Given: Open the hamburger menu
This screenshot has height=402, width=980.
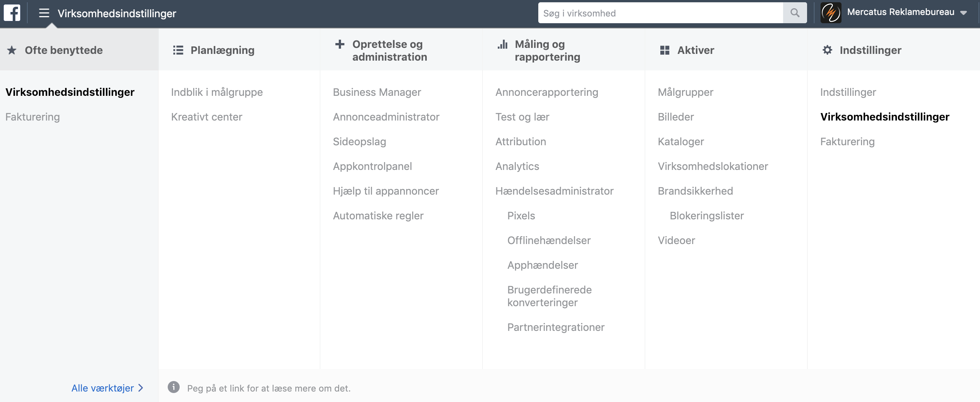Looking at the screenshot, I should tap(44, 13).
